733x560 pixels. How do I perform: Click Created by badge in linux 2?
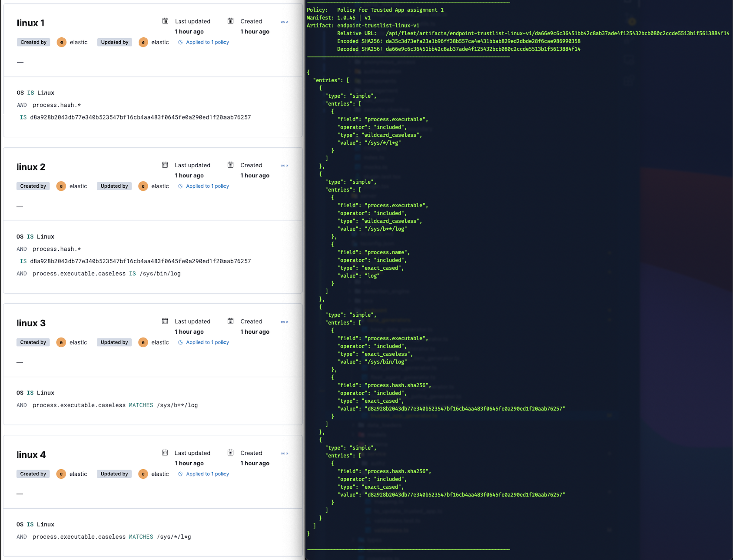[33, 186]
